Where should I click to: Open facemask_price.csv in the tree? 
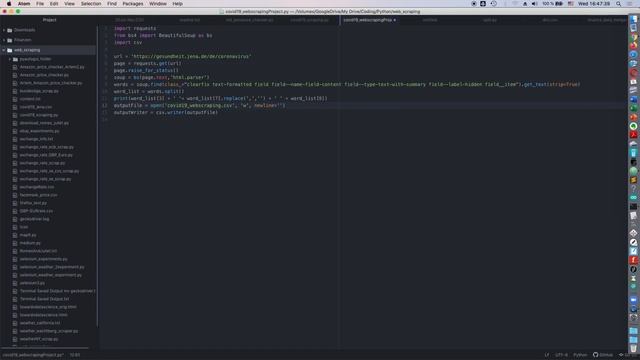click(38, 195)
